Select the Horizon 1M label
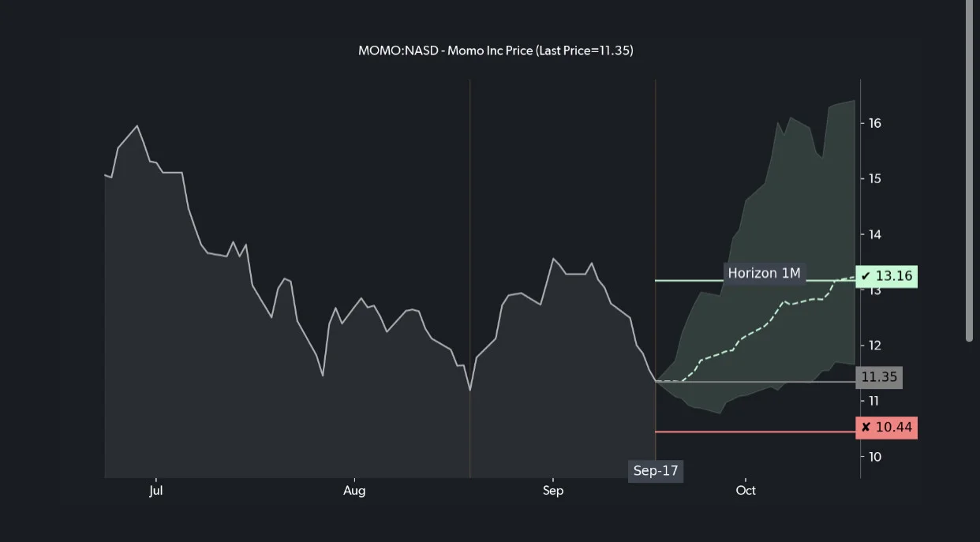 pos(764,274)
